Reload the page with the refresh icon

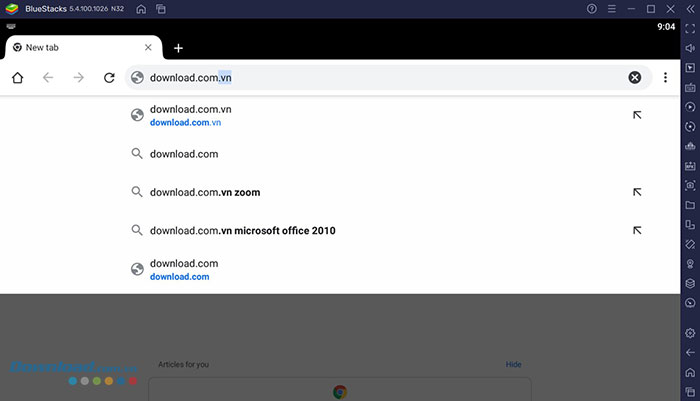coord(109,78)
